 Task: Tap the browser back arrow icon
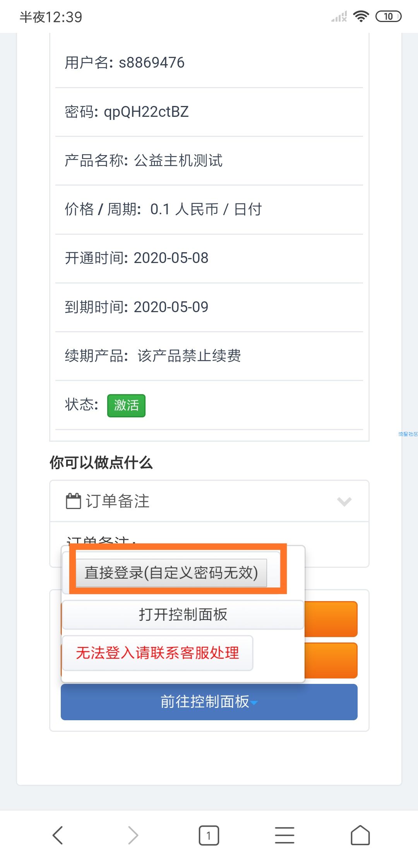click(x=58, y=835)
